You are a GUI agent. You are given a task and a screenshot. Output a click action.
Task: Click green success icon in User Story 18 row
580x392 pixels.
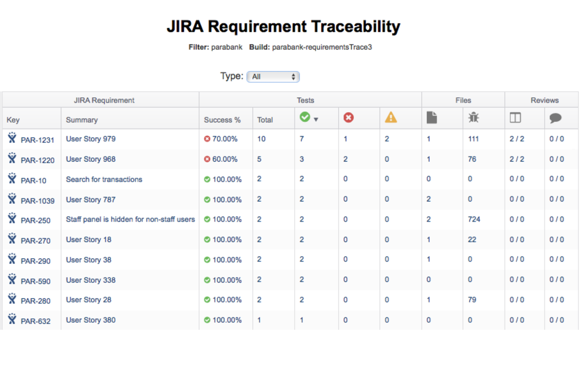click(x=207, y=240)
